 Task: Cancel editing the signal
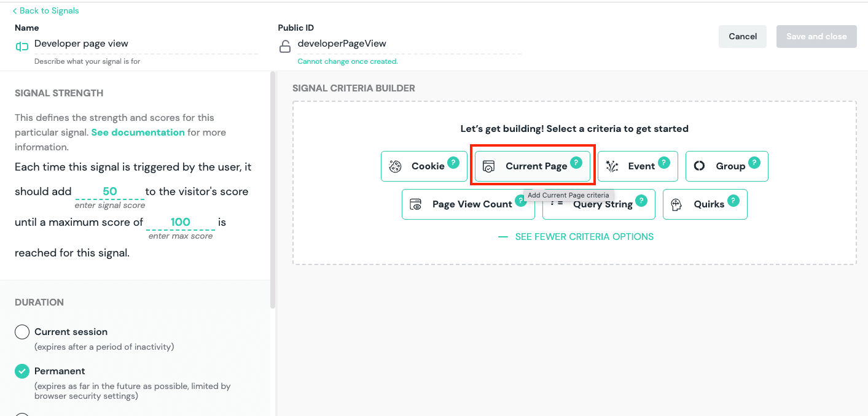pos(743,36)
